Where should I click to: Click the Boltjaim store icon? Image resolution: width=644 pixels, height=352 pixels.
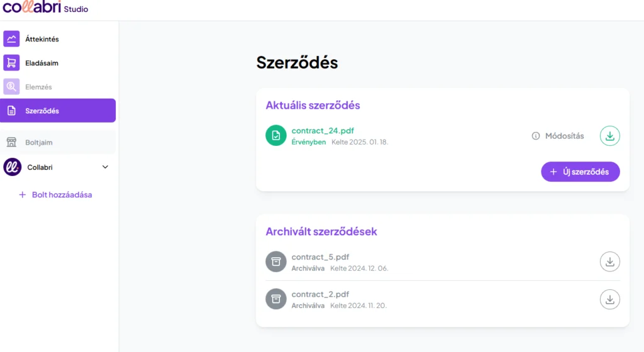click(11, 143)
